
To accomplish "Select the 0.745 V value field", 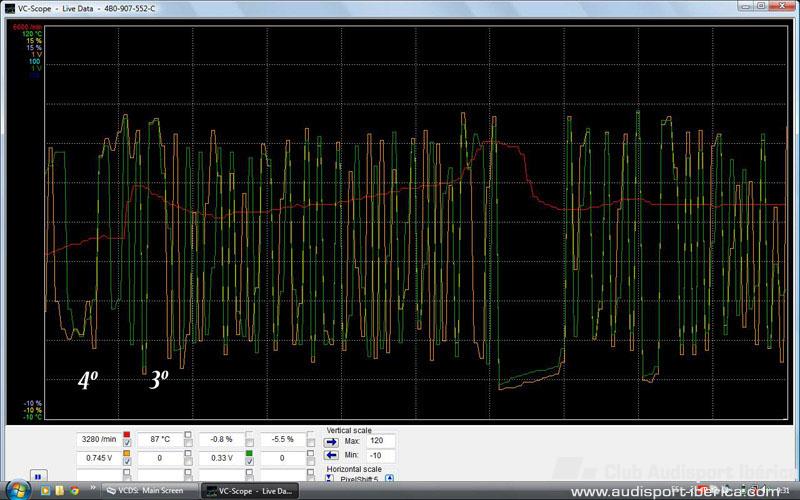I will point(99,458).
